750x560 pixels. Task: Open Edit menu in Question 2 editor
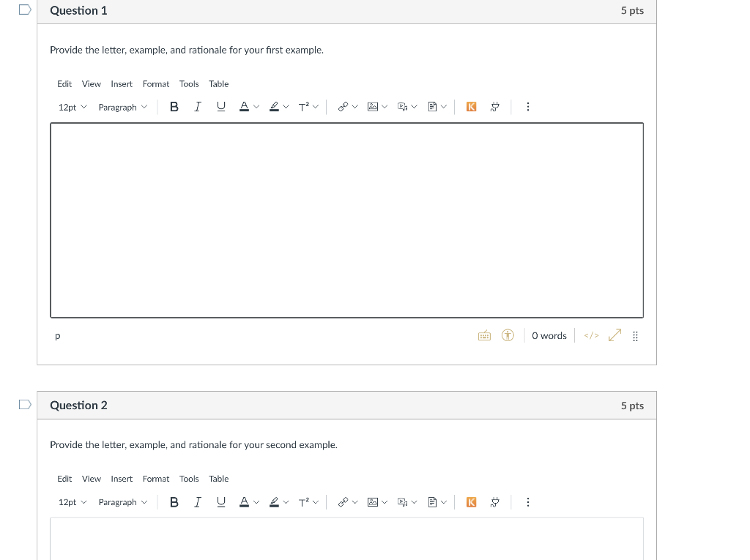[x=64, y=479]
